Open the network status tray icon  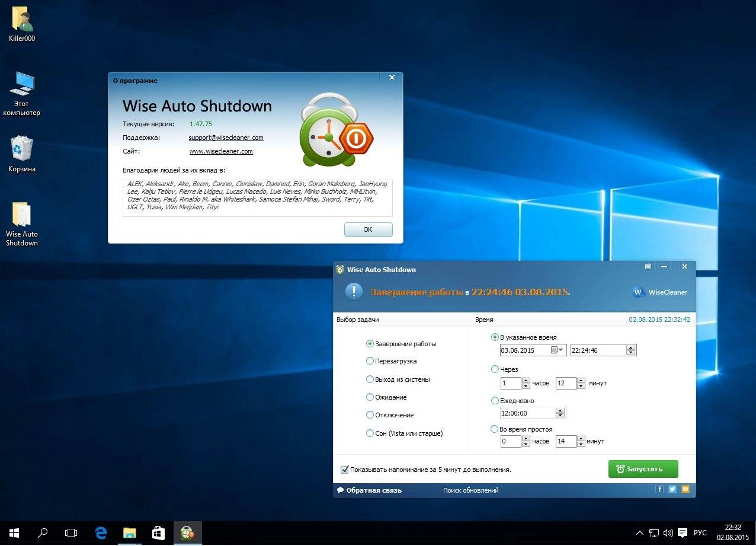654,533
